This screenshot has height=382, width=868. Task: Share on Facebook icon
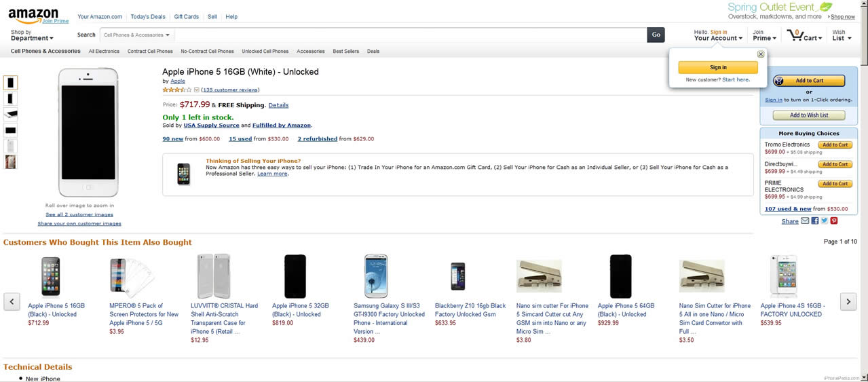(x=814, y=221)
